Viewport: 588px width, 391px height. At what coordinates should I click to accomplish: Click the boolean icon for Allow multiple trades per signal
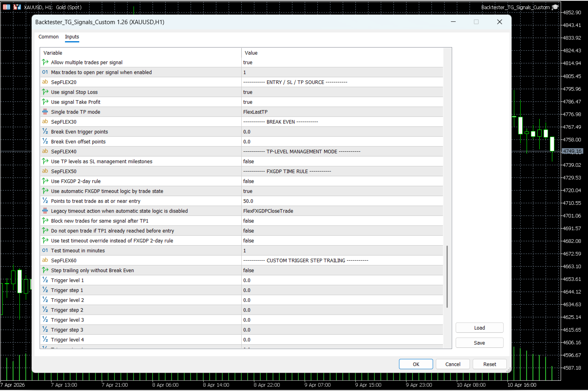click(x=45, y=62)
